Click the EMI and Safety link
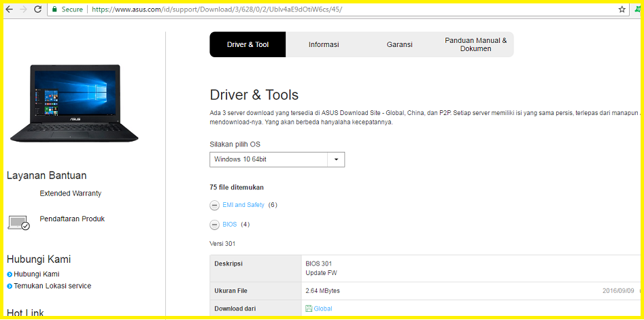 [243, 204]
